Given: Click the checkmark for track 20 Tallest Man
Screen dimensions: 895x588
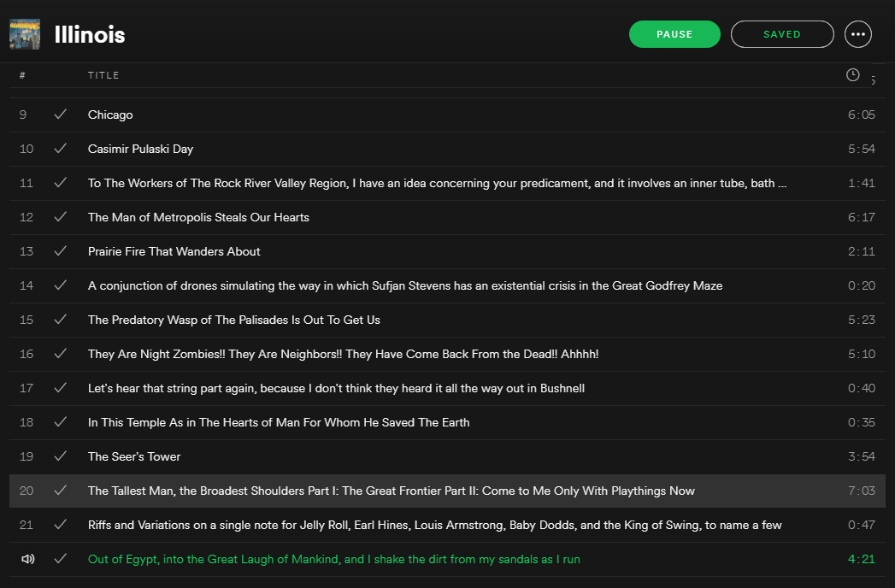Looking at the screenshot, I should pos(60,491).
